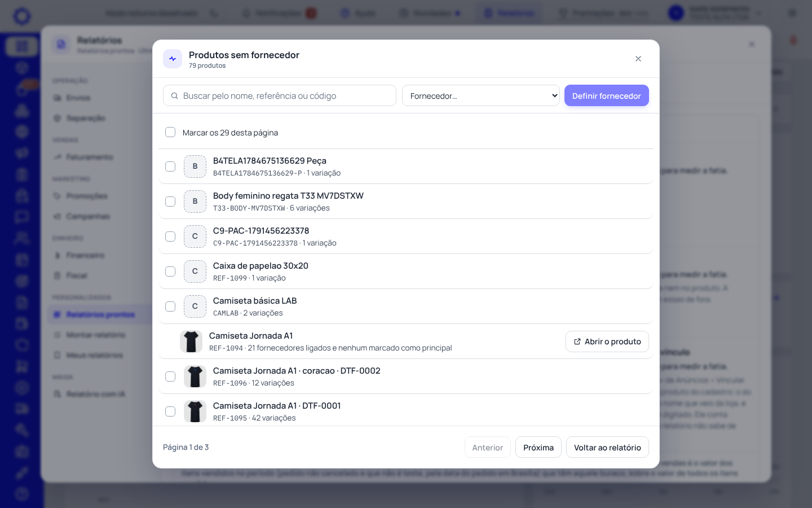Click the magnifier icon in the search box
The width and height of the screenshot is (812, 508).
click(x=175, y=96)
